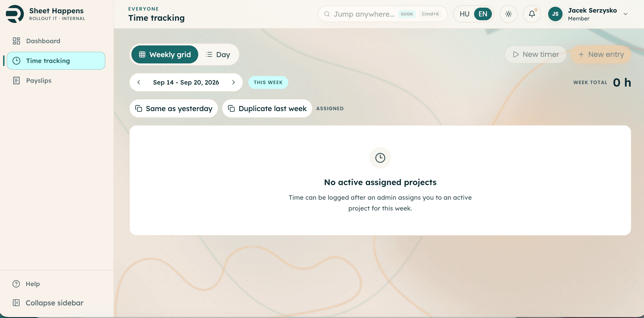Click the ASSIGNED label

tap(330, 108)
